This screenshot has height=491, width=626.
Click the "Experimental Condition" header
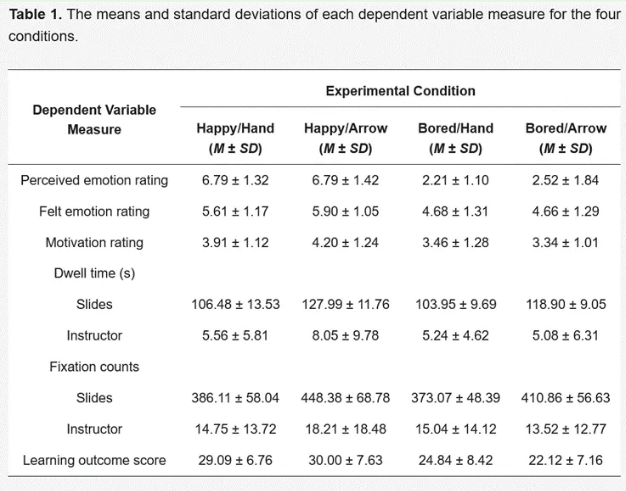400,91
